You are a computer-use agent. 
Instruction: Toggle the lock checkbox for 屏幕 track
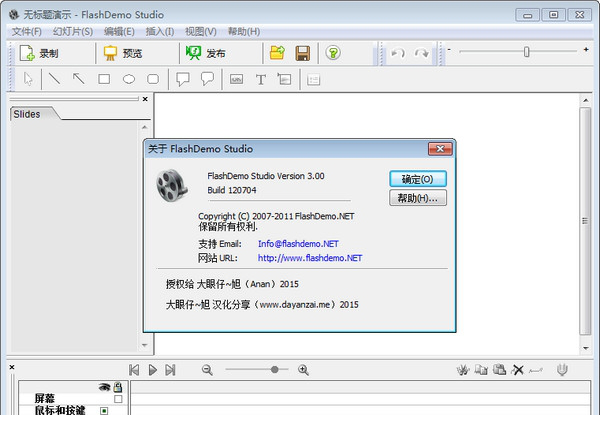(118, 399)
